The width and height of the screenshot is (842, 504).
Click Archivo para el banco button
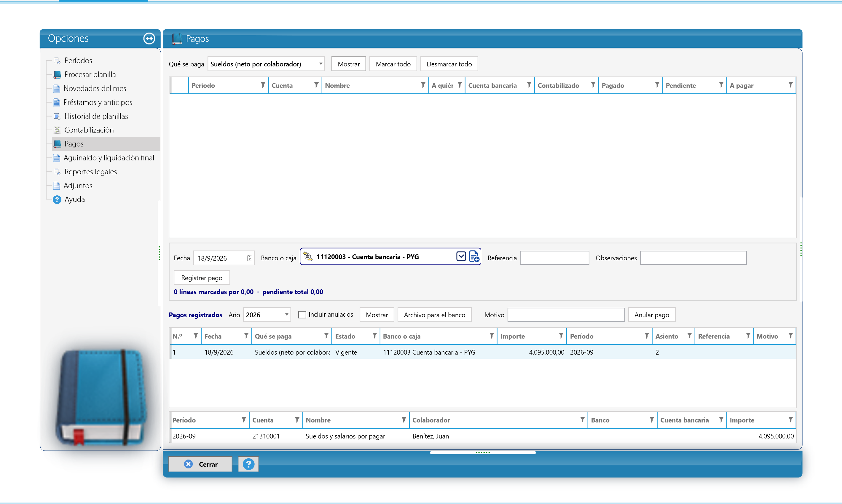pyautogui.click(x=434, y=315)
